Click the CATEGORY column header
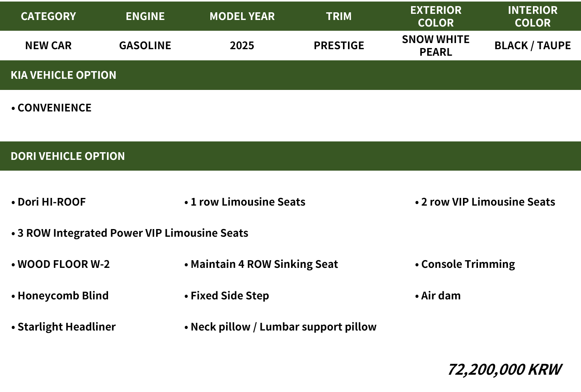 (48, 16)
